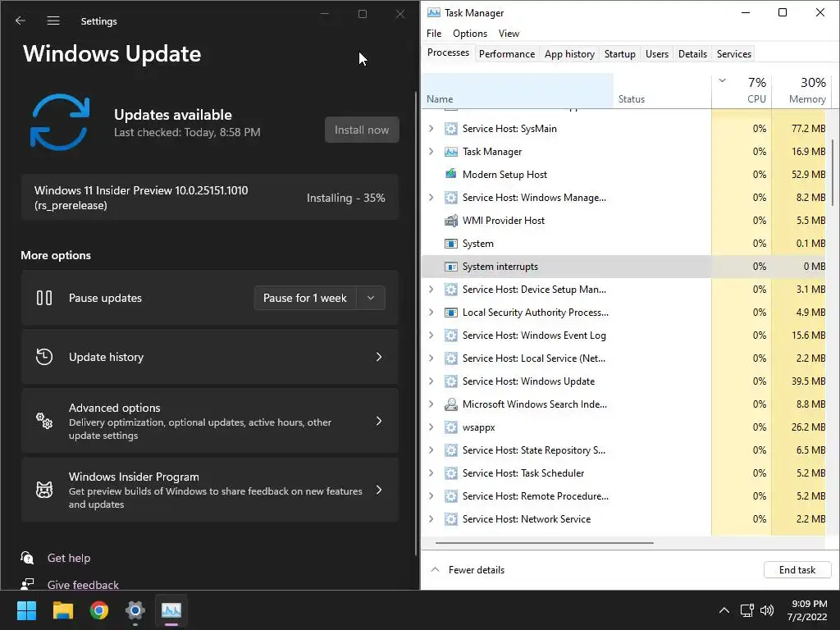Click the Task Manager process row icon
The width and height of the screenshot is (840, 630).
click(x=451, y=152)
